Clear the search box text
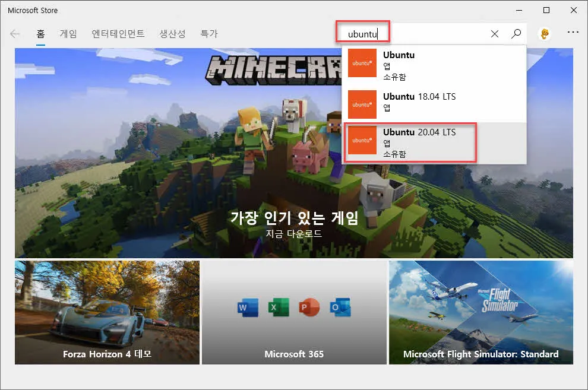The image size is (588, 390). coord(495,34)
